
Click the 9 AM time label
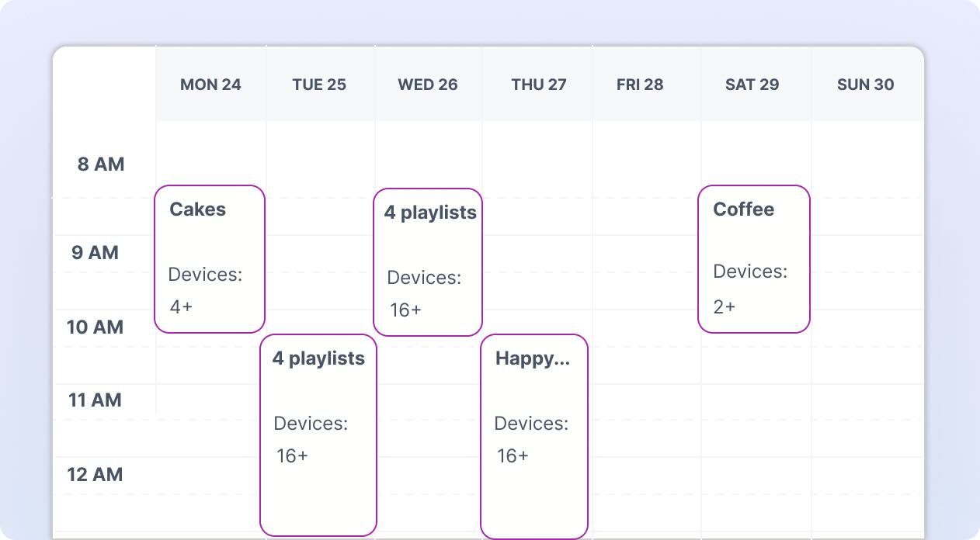point(95,253)
